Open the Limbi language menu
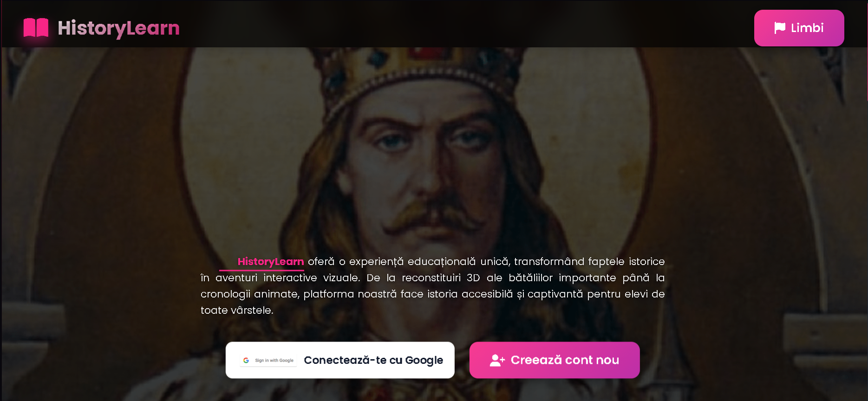868x401 pixels. [799, 28]
